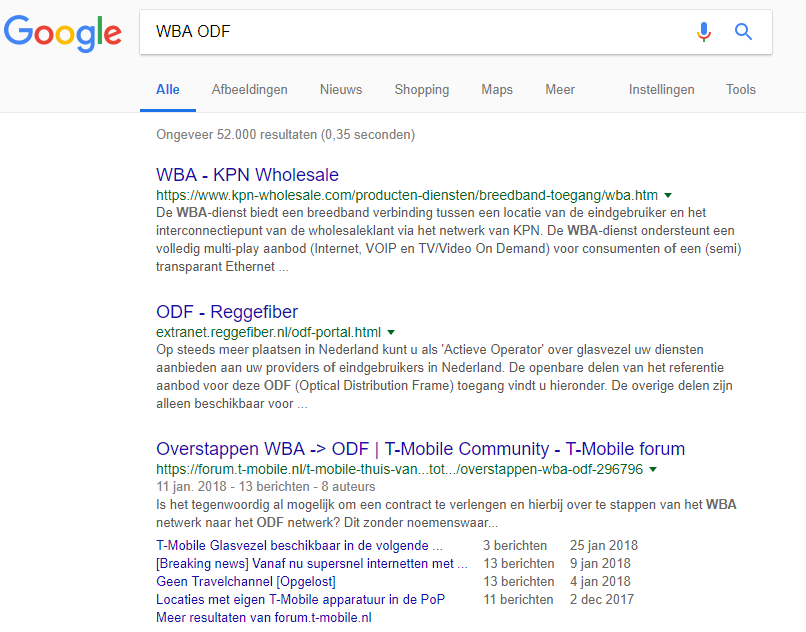Click the 13 berichten count beside Geen Travelchannel
Viewport: 806px width, 632px height.
[519, 582]
